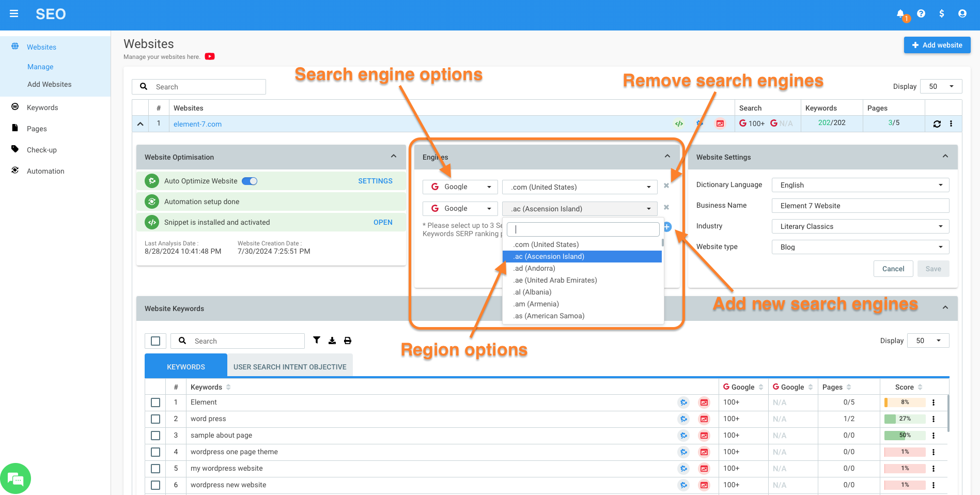Open the billing dollar icon
Screen dimensions: 980x495
pos(942,14)
